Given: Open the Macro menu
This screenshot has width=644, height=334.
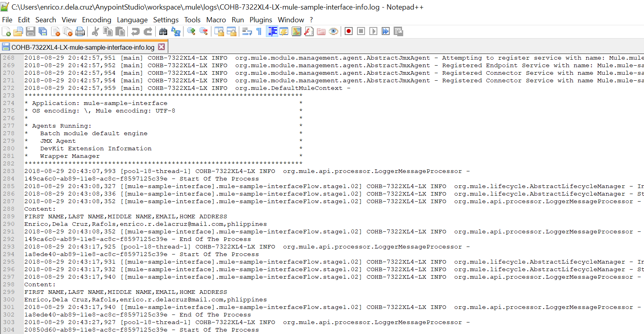Looking at the screenshot, I should click(x=216, y=20).
